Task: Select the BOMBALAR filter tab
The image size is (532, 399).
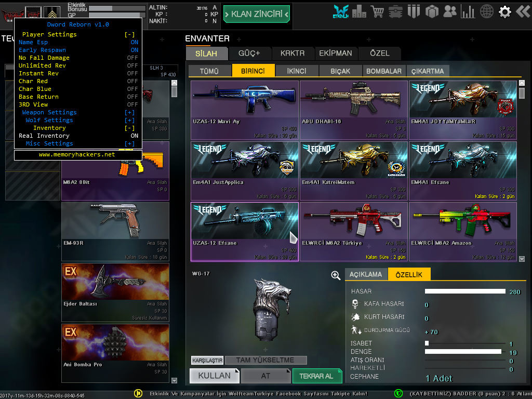Action: pos(384,71)
